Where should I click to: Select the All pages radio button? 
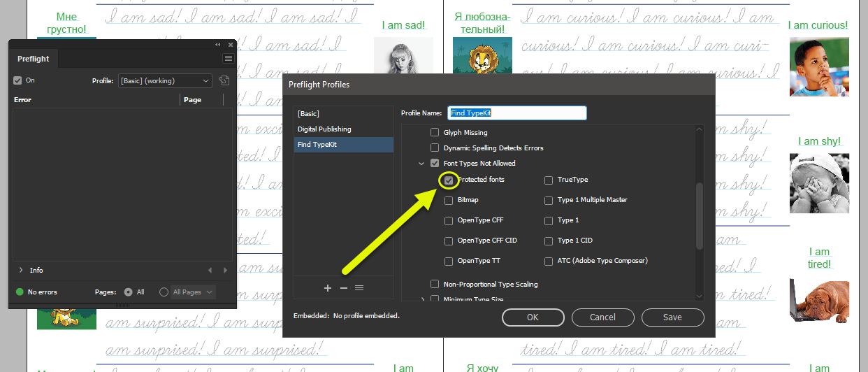coord(128,292)
